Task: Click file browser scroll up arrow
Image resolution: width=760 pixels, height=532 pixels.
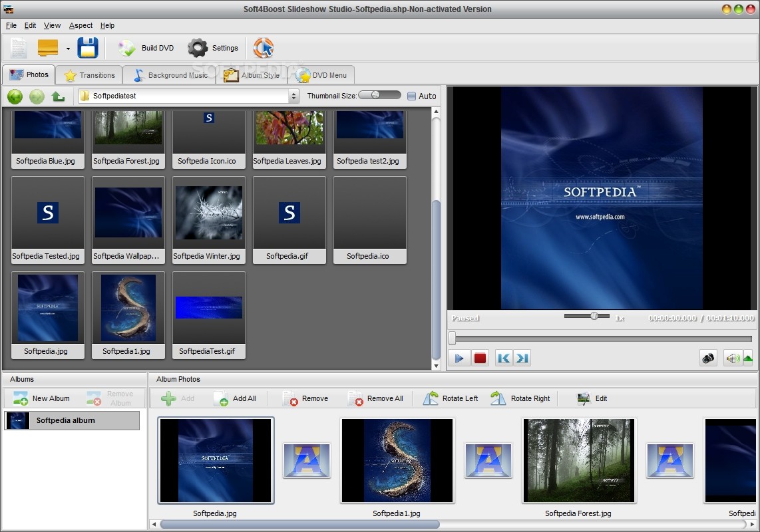Action: (x=436, y=112)
